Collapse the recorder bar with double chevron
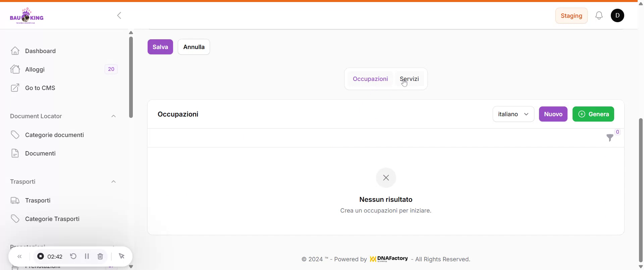Viewport: 644px width, 270px height. tap(19, 257)
